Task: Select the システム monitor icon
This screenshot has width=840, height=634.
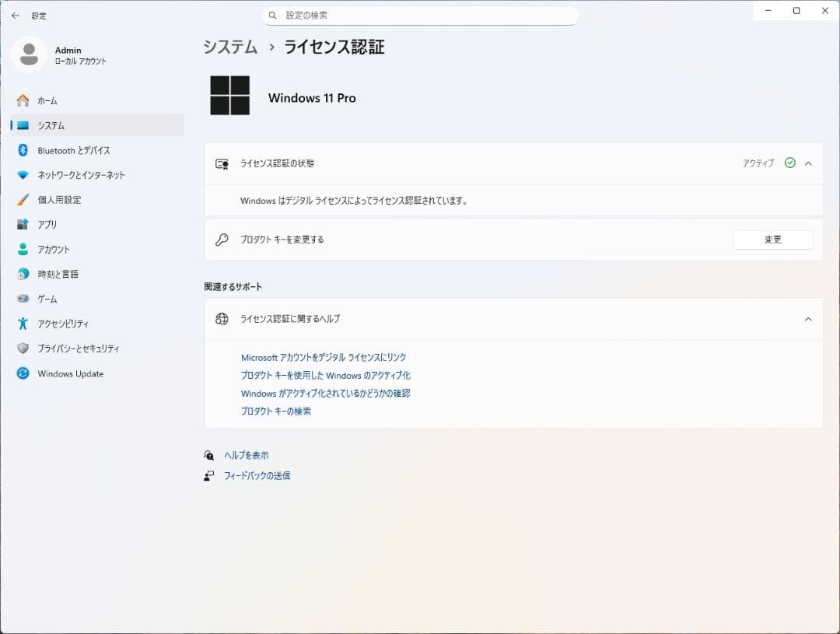Action: 23,125
